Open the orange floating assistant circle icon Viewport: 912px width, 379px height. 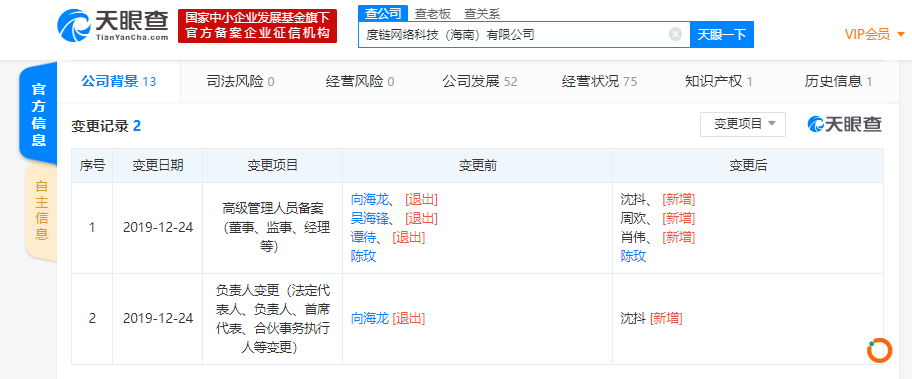click(x=879, y=351)
